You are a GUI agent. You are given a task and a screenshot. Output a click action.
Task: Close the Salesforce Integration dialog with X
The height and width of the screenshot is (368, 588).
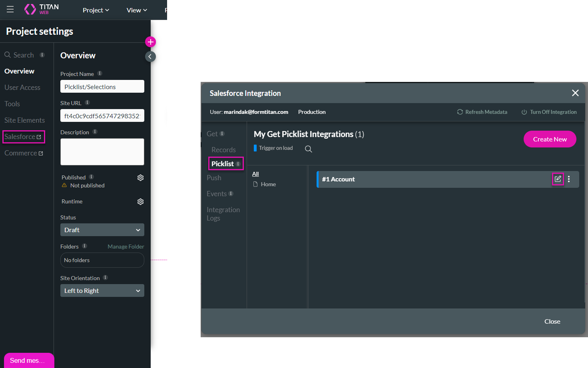[x=575, y=93]
